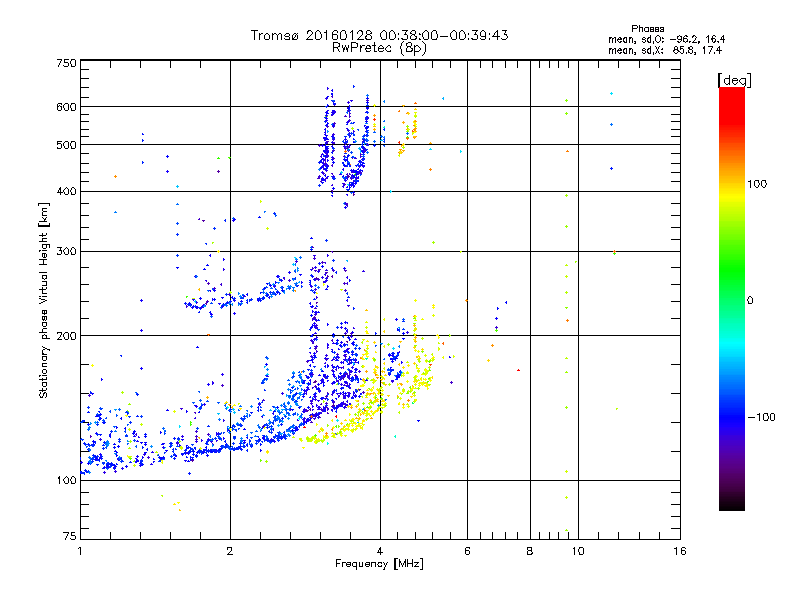Click the y-axis tick label '750'

(x=66, y=63)
